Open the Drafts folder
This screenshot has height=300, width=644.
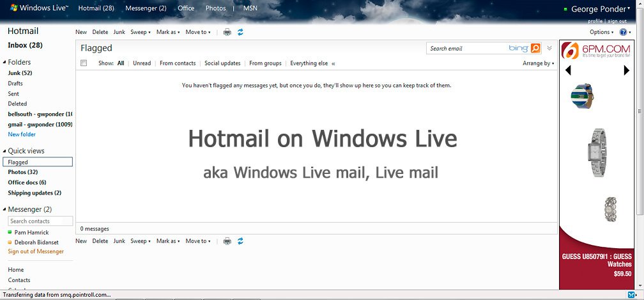(15, 83)
